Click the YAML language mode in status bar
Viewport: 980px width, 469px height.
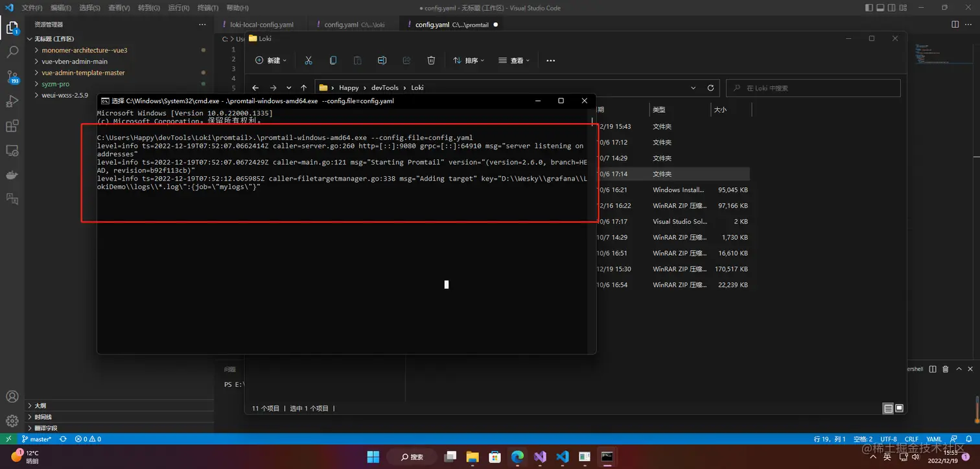(934, 439)
